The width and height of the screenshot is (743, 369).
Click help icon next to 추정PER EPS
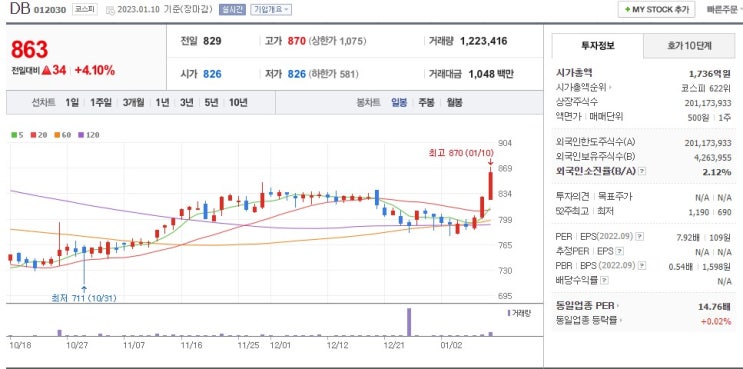[x=619, y=251]
